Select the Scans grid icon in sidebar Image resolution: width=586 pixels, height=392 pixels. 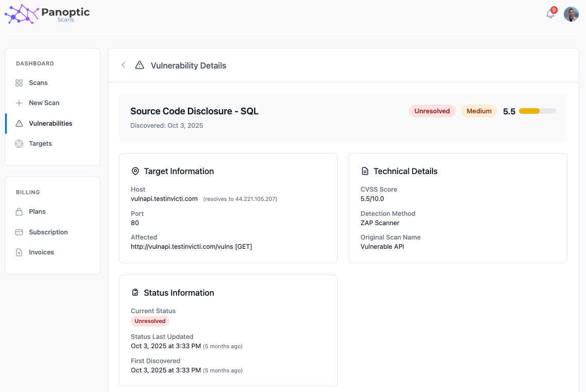click(19, 82)
